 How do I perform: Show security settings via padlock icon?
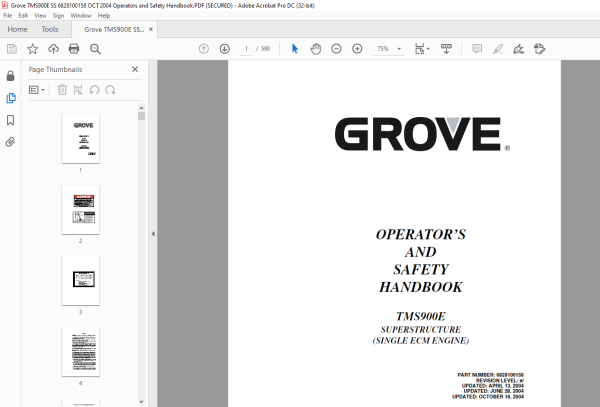tap(10, 76)
